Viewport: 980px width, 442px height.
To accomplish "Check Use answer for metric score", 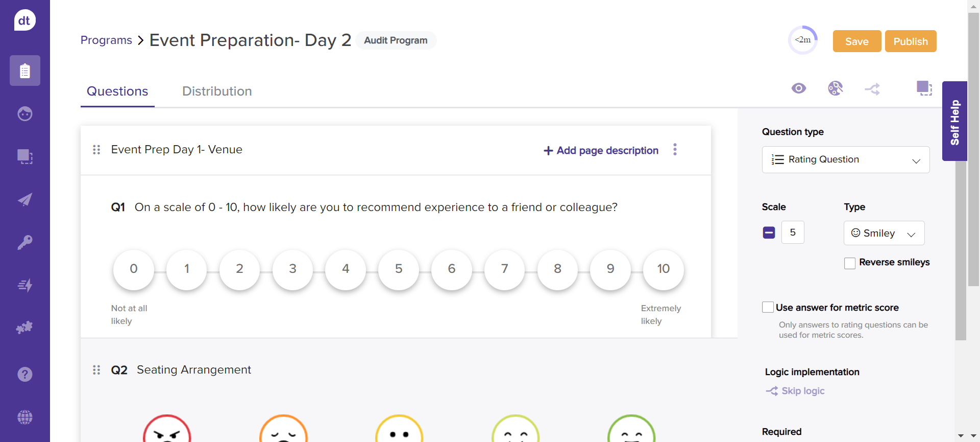I will 768,307.
